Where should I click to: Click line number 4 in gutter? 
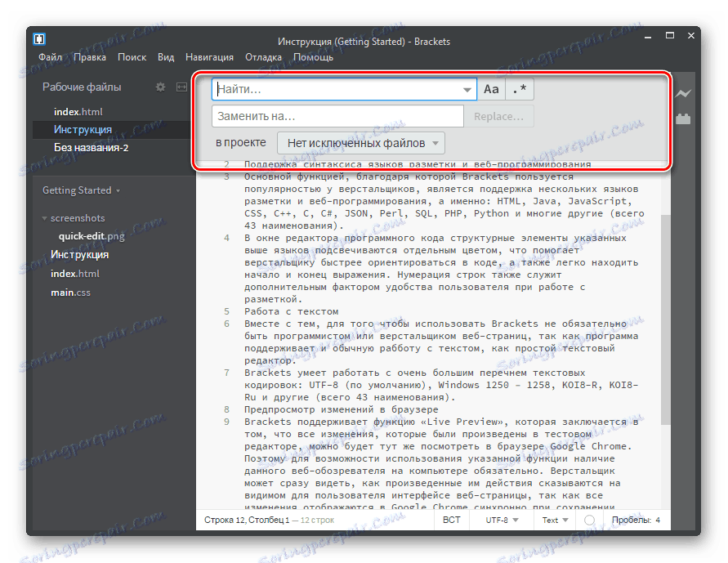tap(226, 238)
